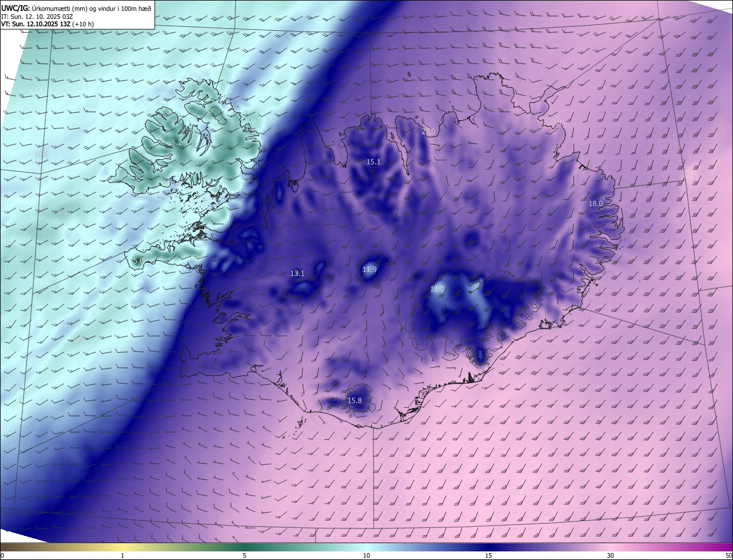Click the UWC/IG Úrkomumætti title line
733x560 pixels.
click(x=77, y=8)
